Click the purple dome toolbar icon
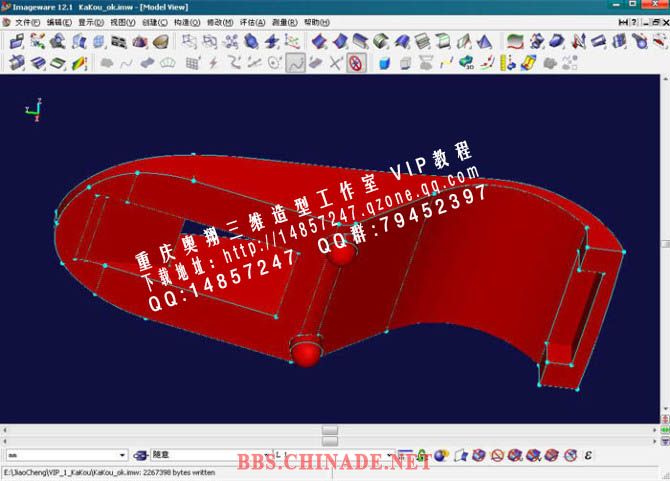 tap(140, 41)
